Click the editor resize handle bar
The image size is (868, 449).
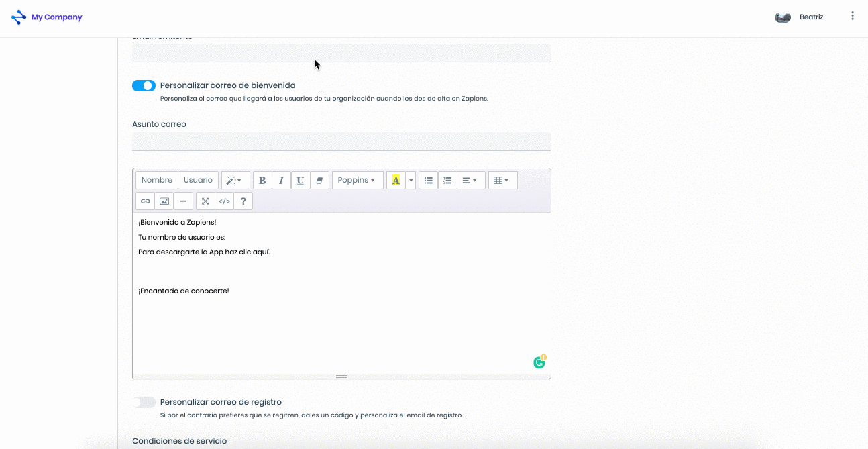coord(341,377)
